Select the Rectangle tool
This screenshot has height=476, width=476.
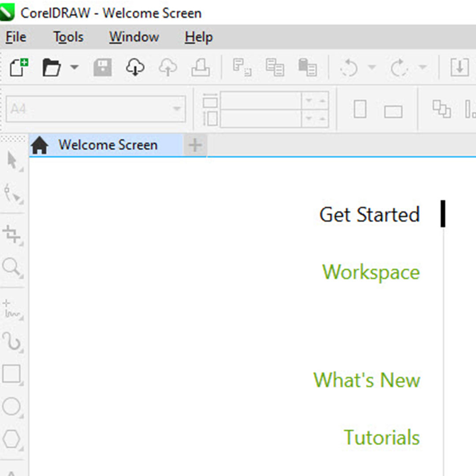click(x=12, y=374)
